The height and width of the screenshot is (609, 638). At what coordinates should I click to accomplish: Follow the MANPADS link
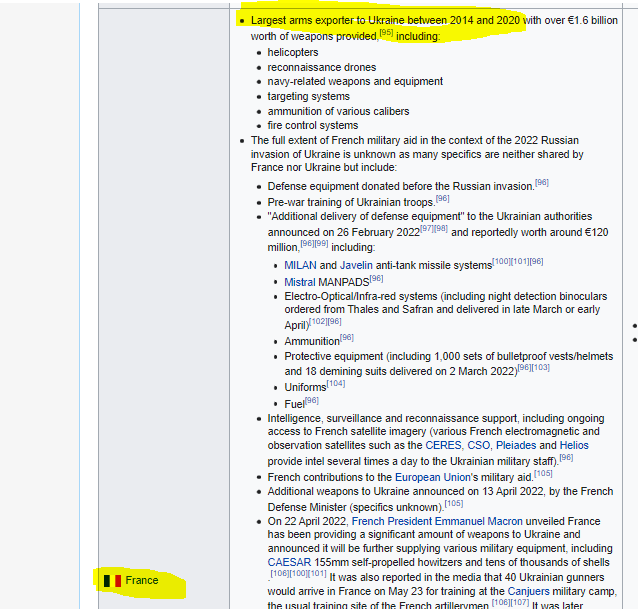pyautogui.click(x=343, y=282)
